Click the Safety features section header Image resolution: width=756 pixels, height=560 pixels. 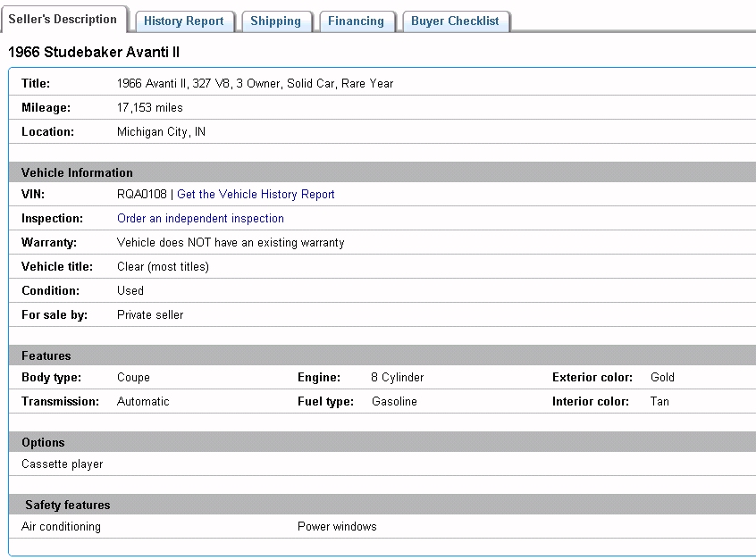pos(382,505)
